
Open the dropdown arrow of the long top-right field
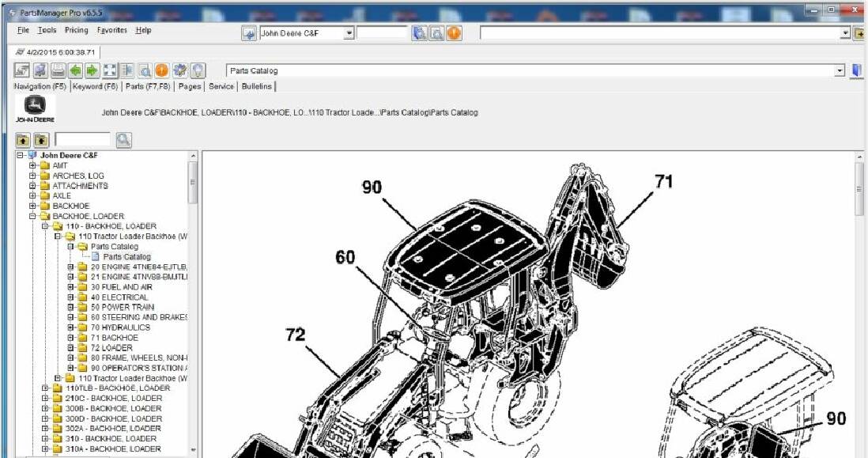pos(846,33)
